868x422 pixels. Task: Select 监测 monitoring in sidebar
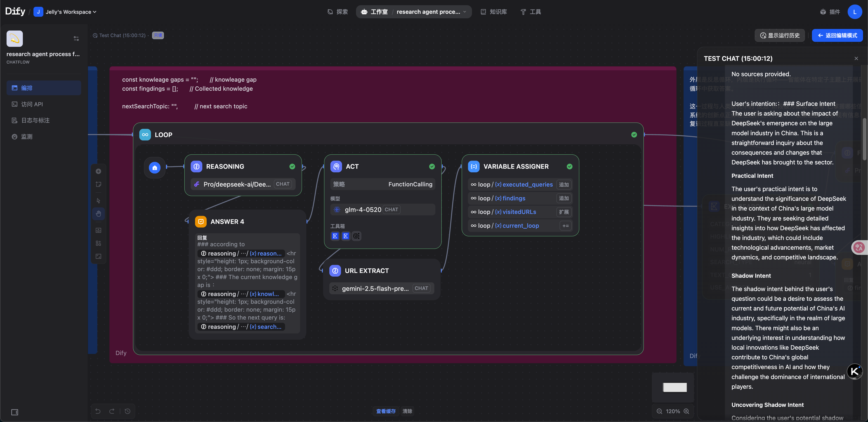pos(44,137)
